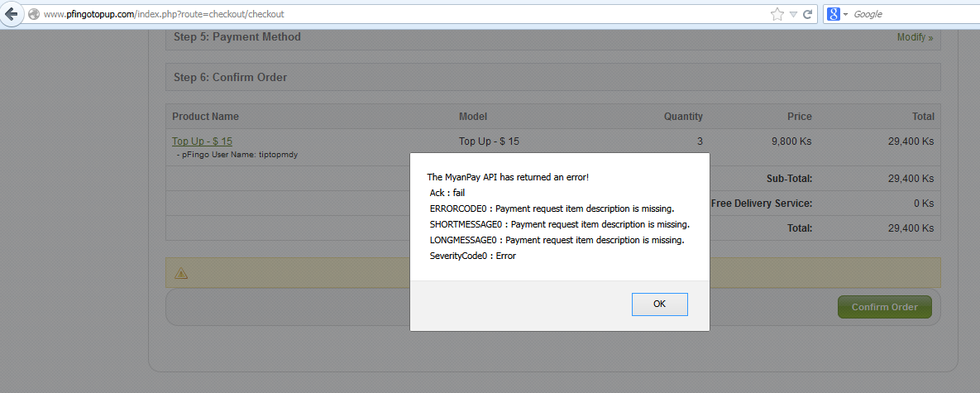Focus the pfingotopup.com address bar

coord(400,14)
